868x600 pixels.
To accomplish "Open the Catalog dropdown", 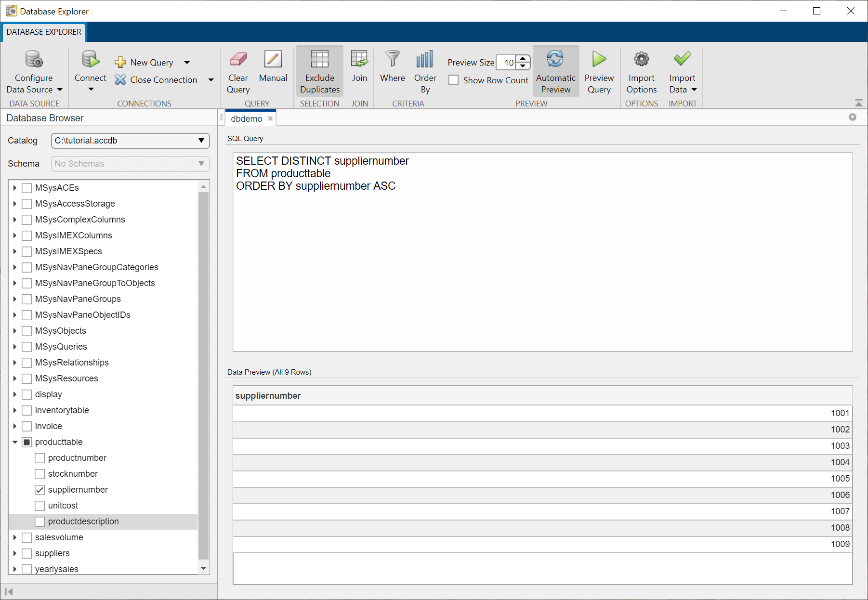I will (130, 141).
